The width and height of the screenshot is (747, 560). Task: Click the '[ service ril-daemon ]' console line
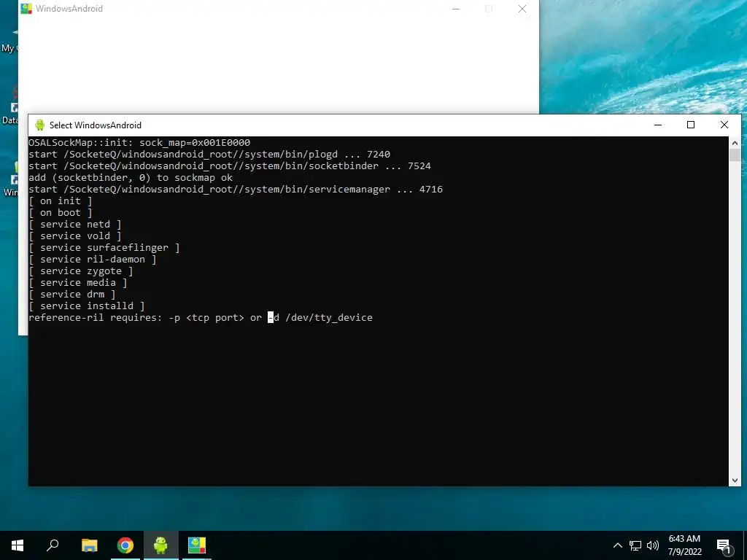click(93, 259)
